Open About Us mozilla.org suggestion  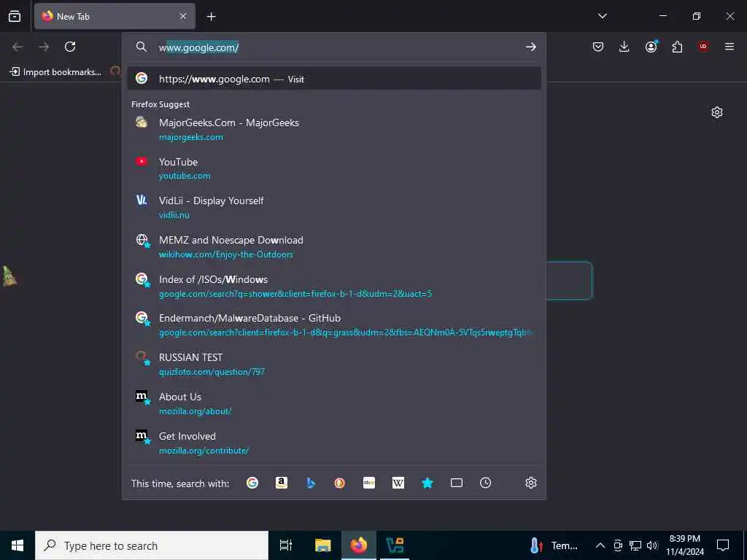[x=334, y=404]
